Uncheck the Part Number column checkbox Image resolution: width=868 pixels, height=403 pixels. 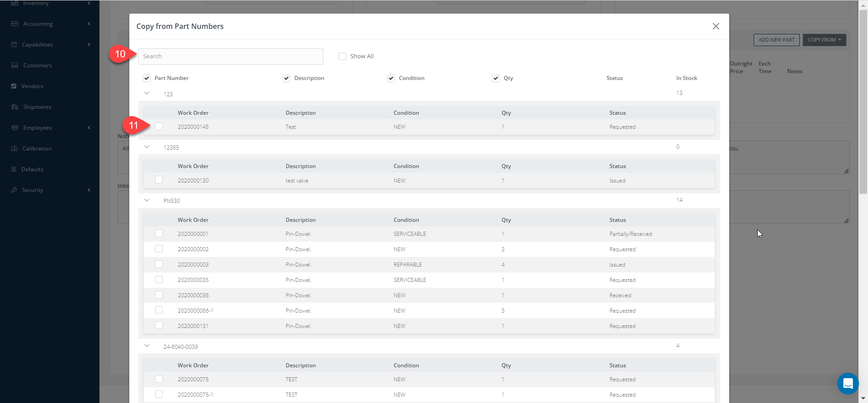click(x=146, y=78)
